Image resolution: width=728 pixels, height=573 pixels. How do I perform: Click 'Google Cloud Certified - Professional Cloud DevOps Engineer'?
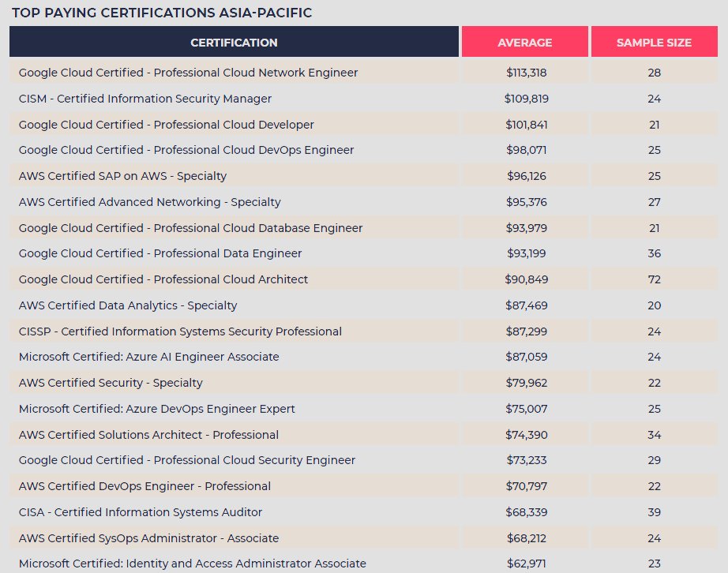click(186, 150)
